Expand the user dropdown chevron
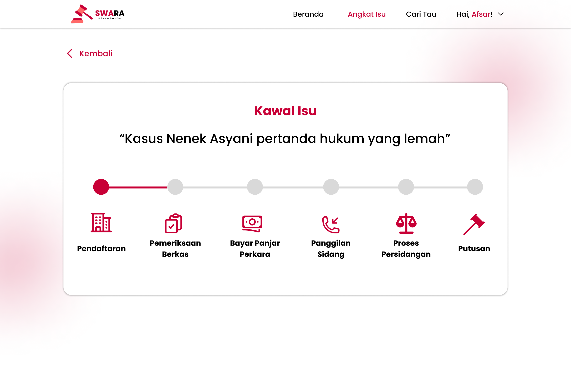 tap(501, 14)
